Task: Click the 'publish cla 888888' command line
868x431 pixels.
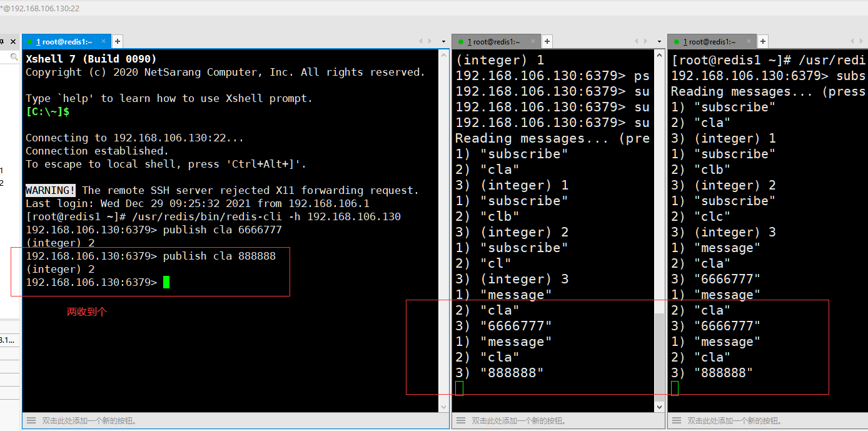Action: 151,256
